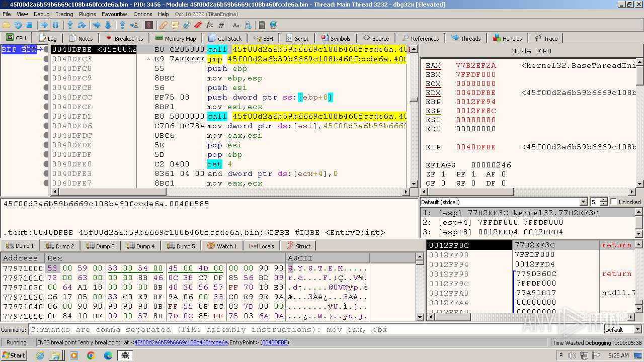Switch to the Memory Map tab
The image size is (644, 362).
[176, 38]
